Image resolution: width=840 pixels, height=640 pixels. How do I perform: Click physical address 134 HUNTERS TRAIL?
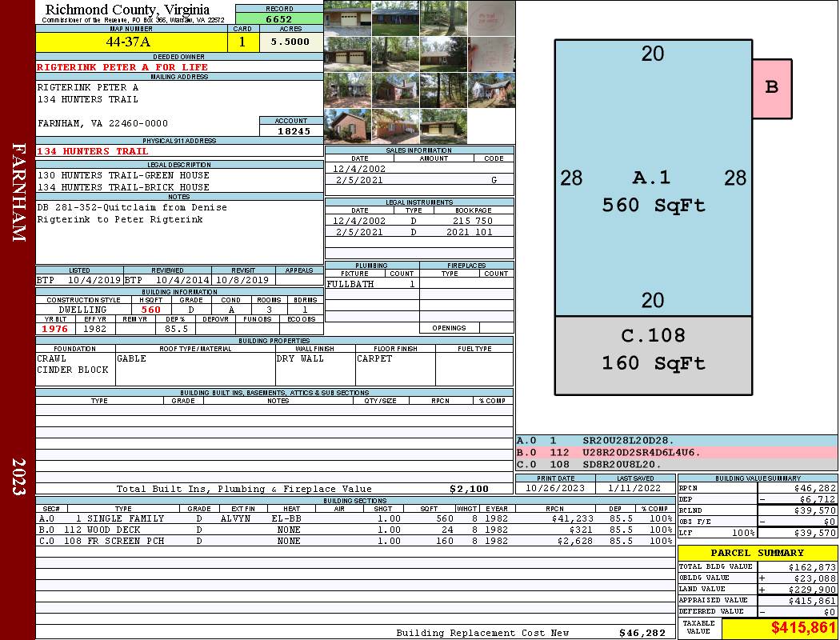tap(93, 151)
